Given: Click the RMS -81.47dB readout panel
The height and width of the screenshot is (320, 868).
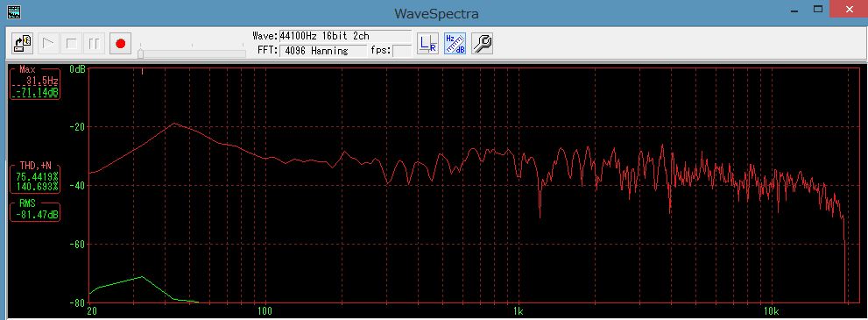Looking at the screenshot, I should 34,210.
